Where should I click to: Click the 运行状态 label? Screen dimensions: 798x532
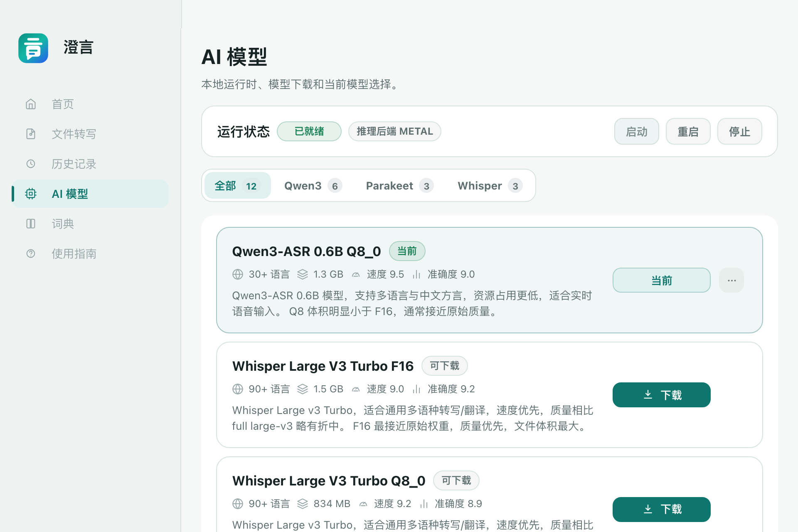(244, 132)
